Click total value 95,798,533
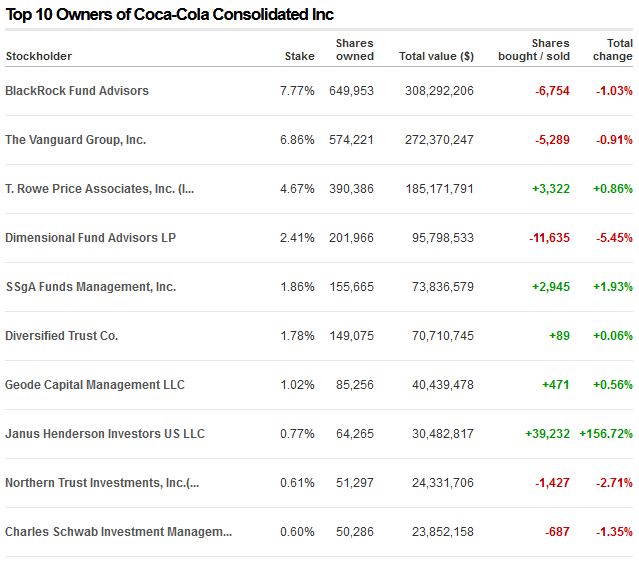 443,238
